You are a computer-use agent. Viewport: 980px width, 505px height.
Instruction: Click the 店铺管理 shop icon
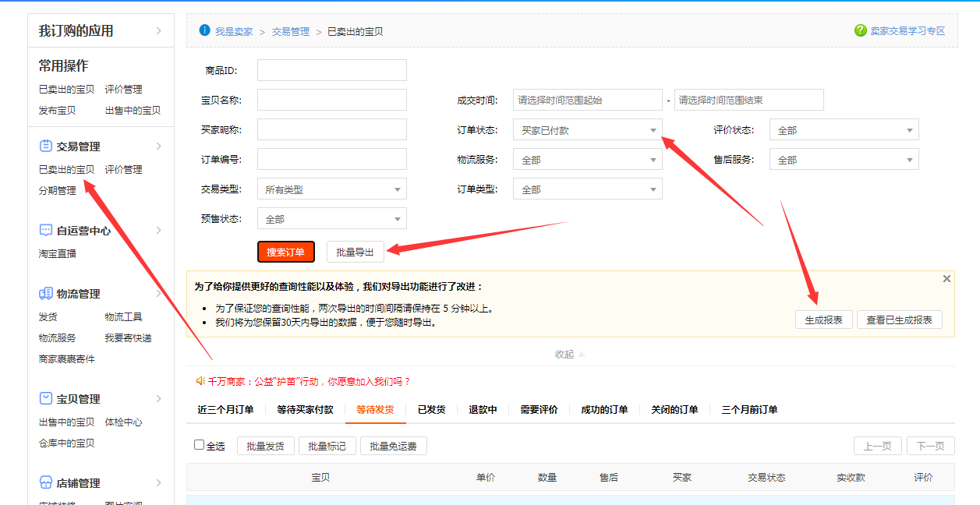point(46,483)
